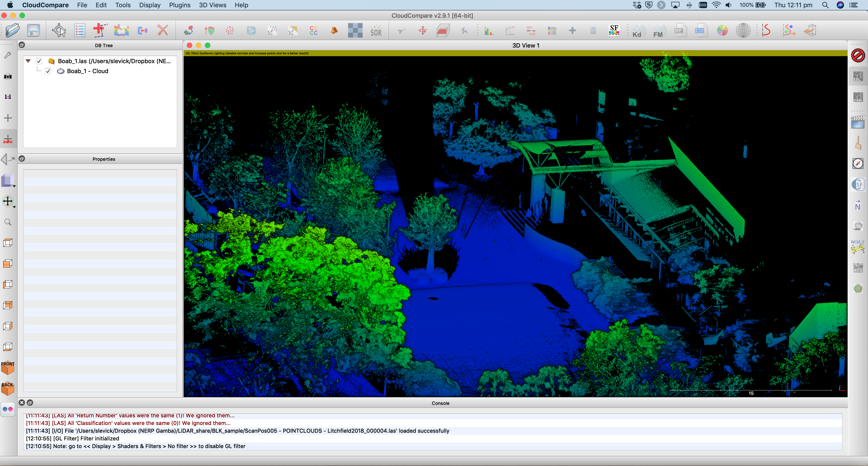The image size is (868, 466).
Task: Show histogram icon in toolbar
Action: pos(489,31)
